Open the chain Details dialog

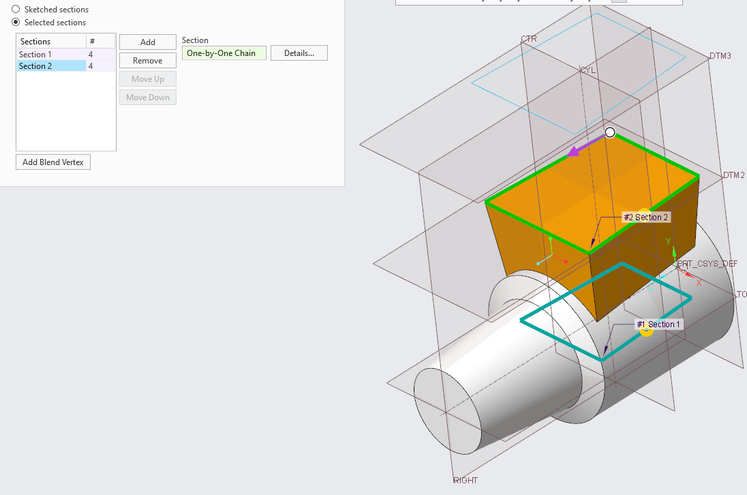[x=299, y=53]
